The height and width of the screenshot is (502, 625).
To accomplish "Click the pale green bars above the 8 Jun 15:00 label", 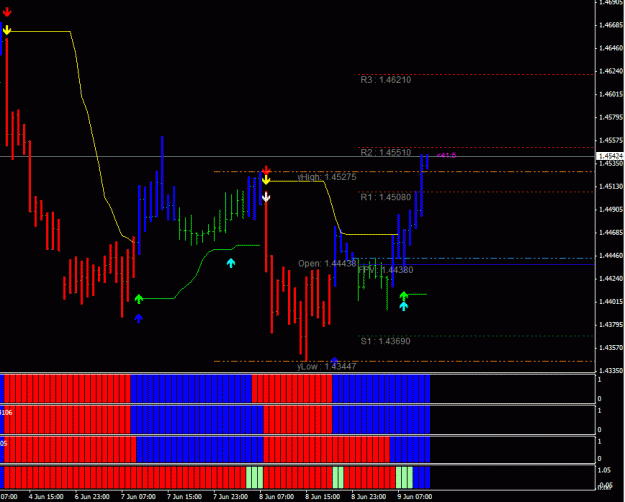I will coord(338,478).
